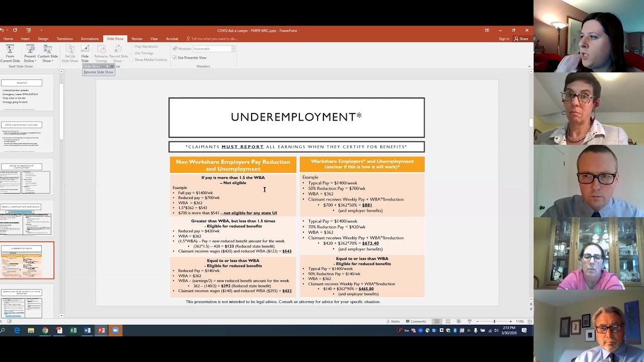Uncheck Use Presenter View
644x362 pixels.
click(175, 58)
